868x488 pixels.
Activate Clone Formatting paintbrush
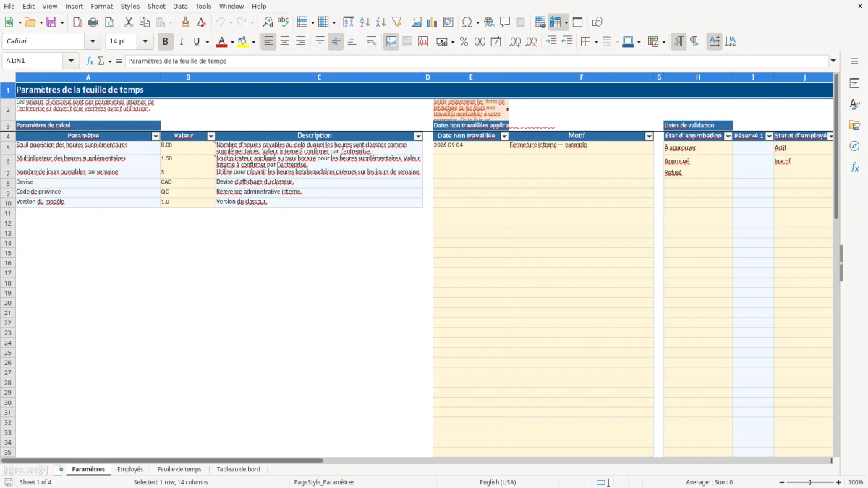point(186,22)
